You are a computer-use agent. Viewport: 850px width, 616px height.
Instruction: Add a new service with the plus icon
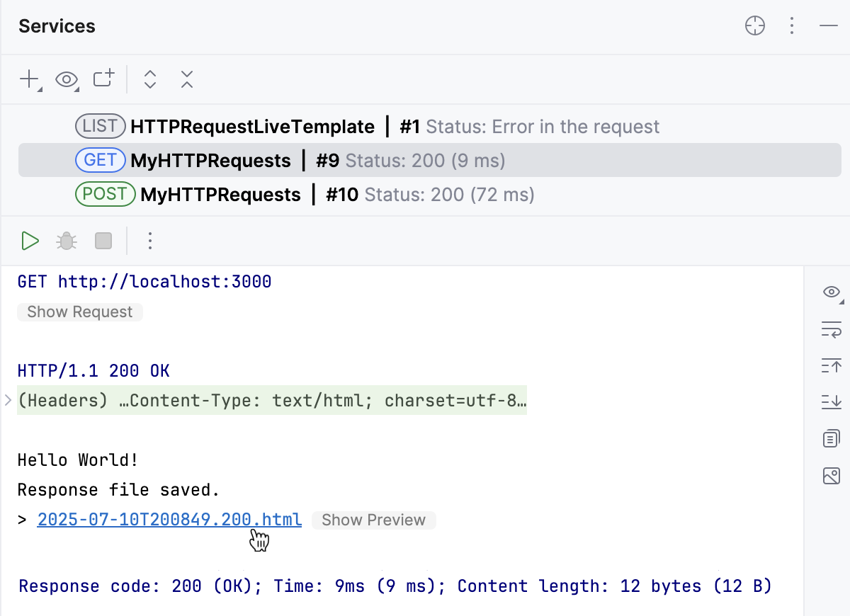point(28,79)
